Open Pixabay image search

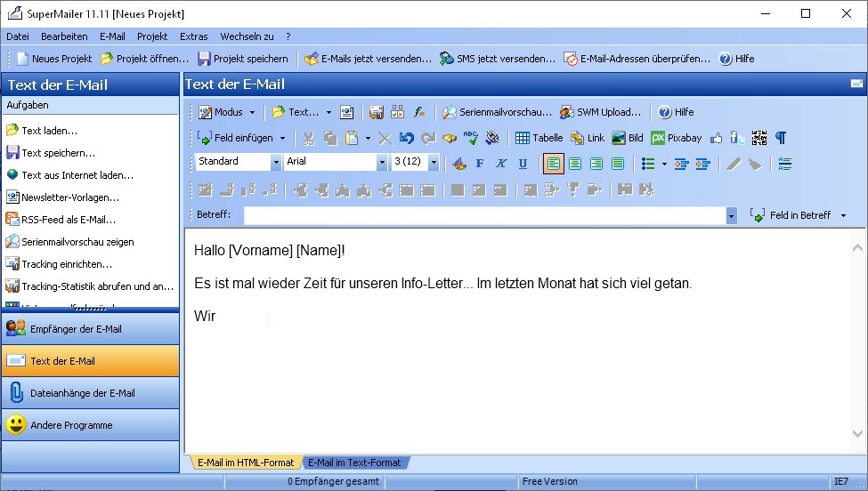point(676,138)
